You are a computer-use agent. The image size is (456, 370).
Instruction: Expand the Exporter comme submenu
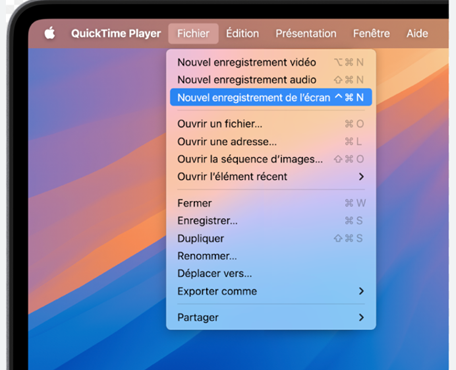271,291
